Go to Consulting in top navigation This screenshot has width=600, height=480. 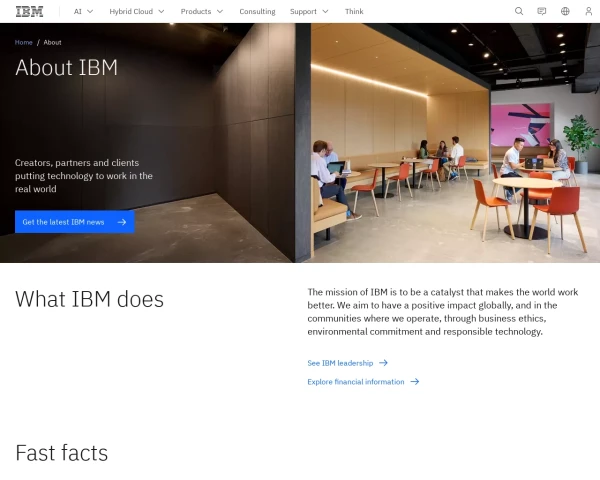(257, 11)
